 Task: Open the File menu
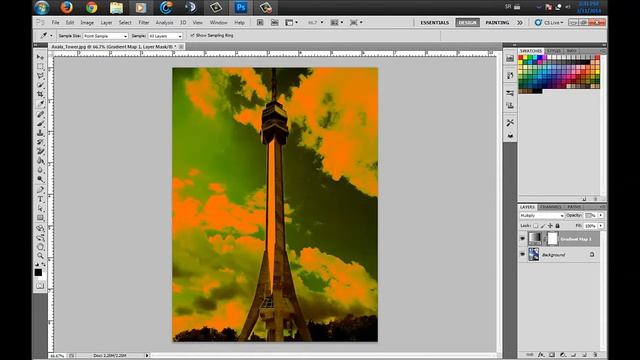click(55, 22)
